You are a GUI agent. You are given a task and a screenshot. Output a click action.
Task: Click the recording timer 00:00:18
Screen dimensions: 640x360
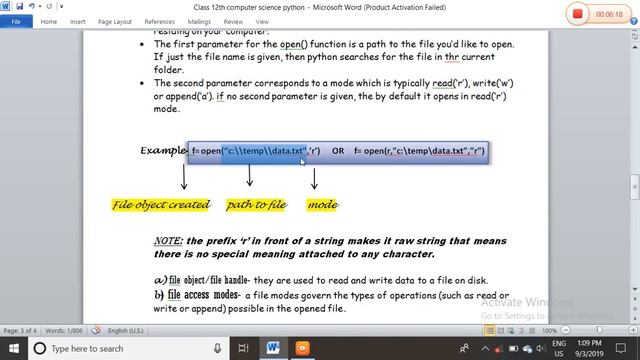(x=609, y=14)
